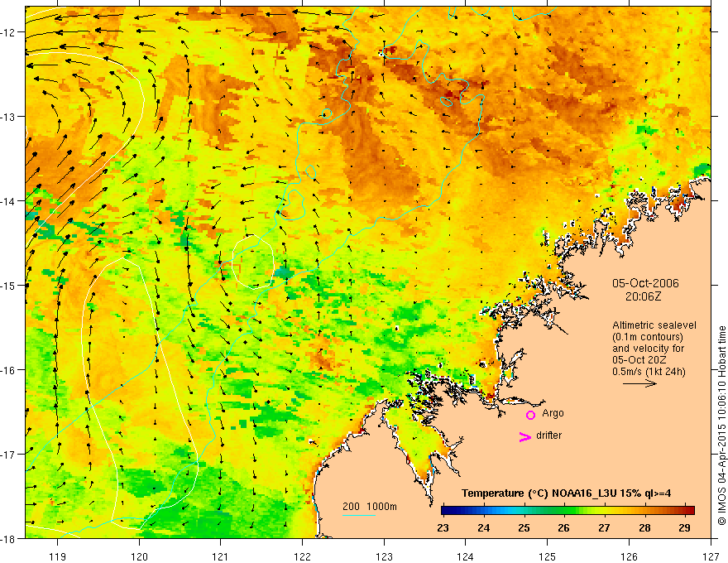This screenshot has height=563, width=728.
Task: Click the temperature color bar legend
Action: (568, 511)
